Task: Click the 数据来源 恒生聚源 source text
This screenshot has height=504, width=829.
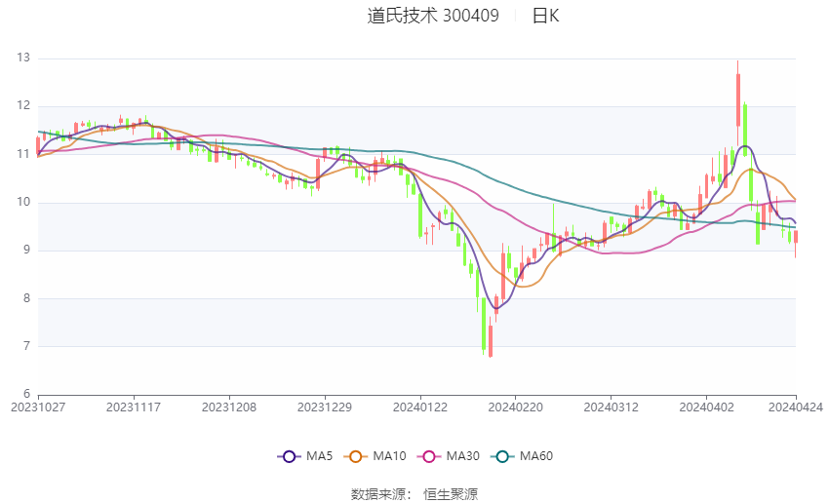Action: pyautogui.click(x=414, y=494)
